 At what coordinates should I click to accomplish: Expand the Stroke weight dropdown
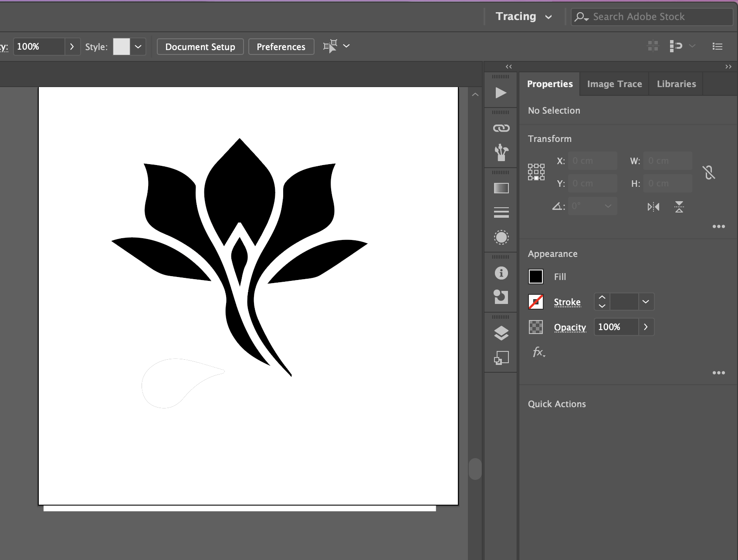click(x=646, y=302)
